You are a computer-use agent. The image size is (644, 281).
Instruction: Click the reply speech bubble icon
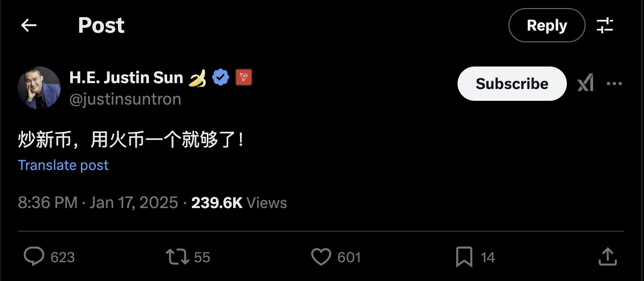coord(34,257)
